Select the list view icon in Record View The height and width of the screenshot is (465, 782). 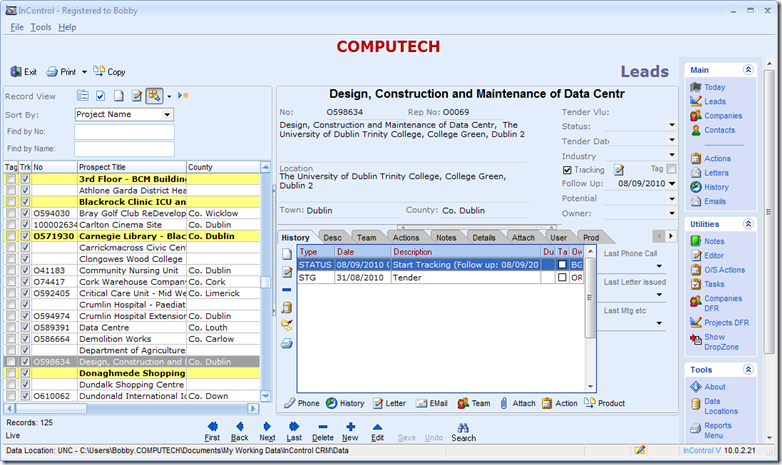click(83, 96)
